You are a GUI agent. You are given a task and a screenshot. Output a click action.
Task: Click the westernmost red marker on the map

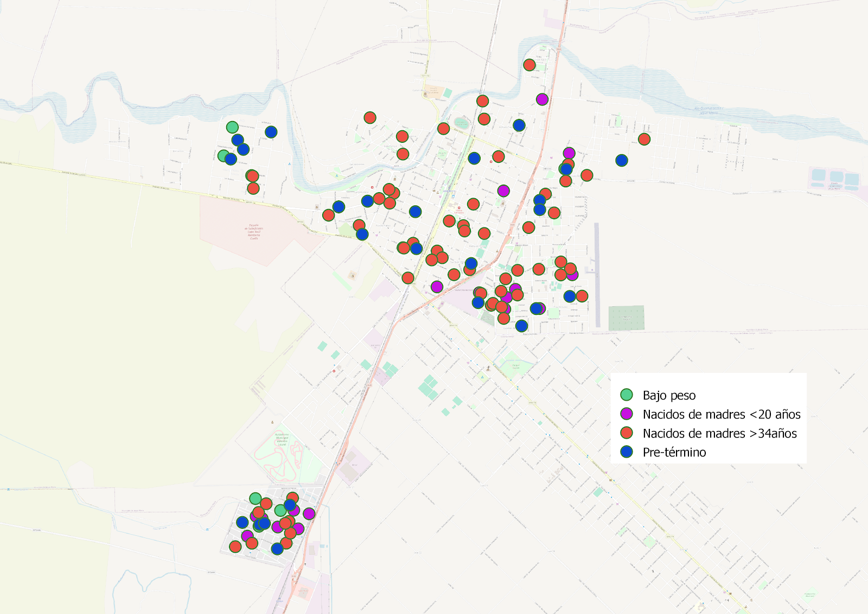pyautogui.click(x=235, y=547)
